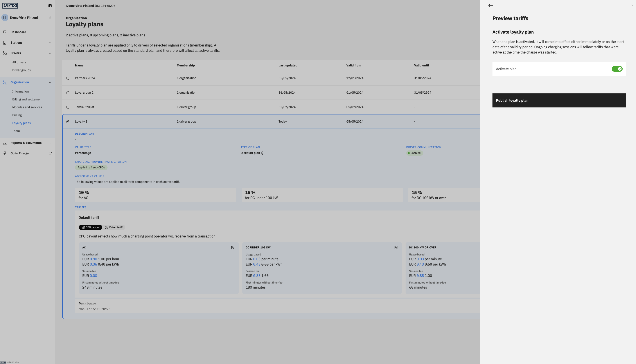
Task: Click the Go to Energy link
Action: pyautogui.click(x=20, y=153)
